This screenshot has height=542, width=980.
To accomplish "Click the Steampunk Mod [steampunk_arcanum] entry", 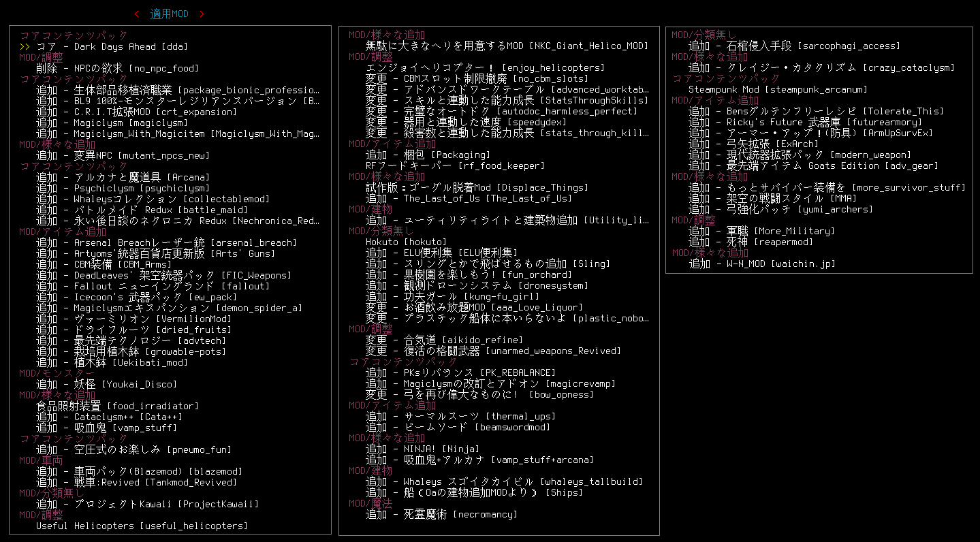I will point(778,90).
